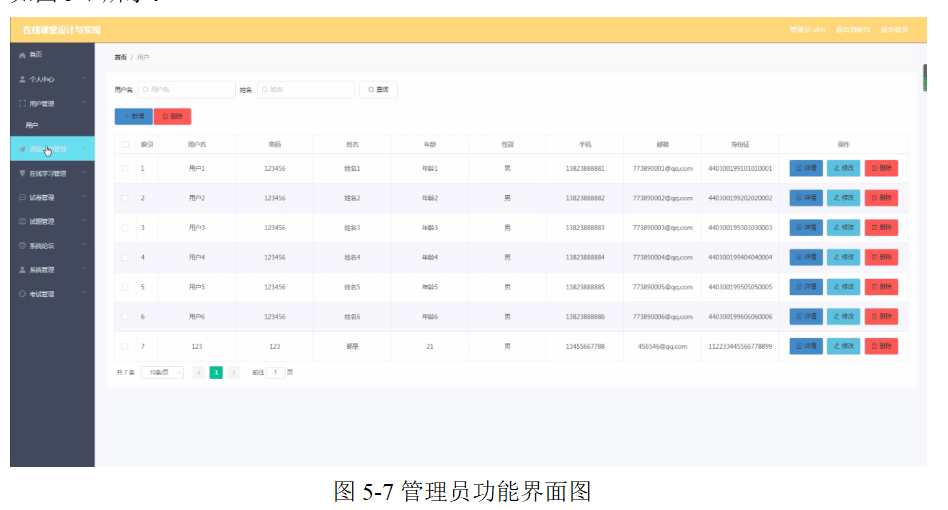The image size is (948, 510).
Task: Select the checkbox for row 用户1
Action: [125, 169]
